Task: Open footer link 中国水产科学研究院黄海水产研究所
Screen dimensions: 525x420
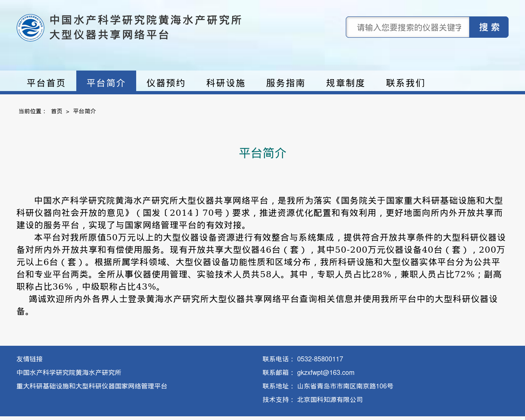Action: click(69, 372)
